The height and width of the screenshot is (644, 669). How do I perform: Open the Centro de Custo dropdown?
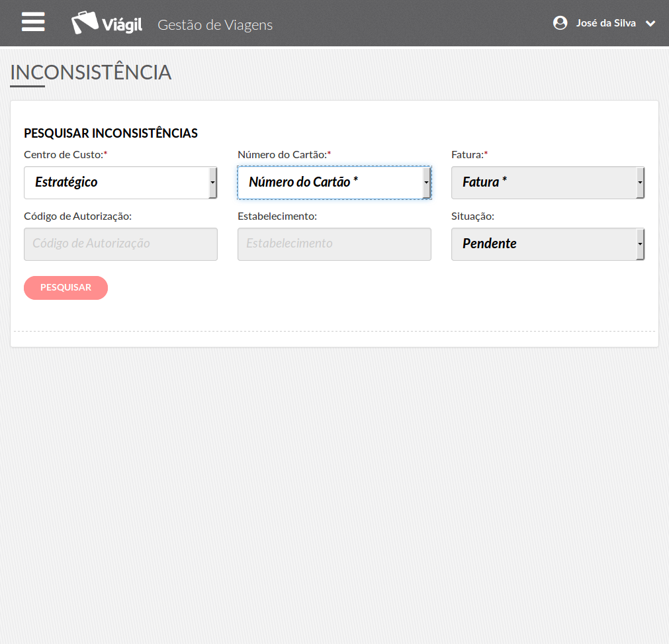[120, 183]
